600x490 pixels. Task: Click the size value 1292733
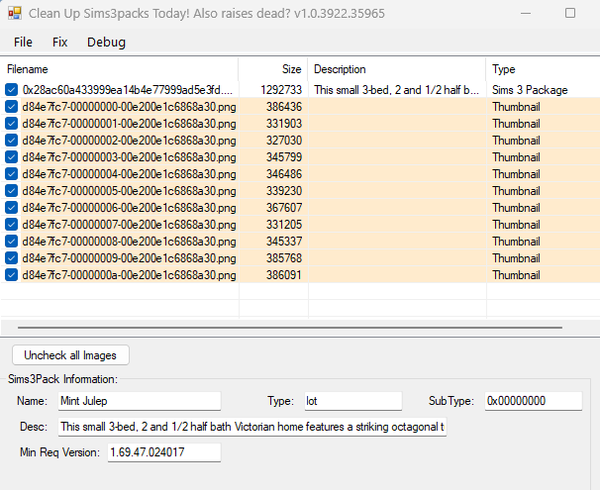[281, 90]
